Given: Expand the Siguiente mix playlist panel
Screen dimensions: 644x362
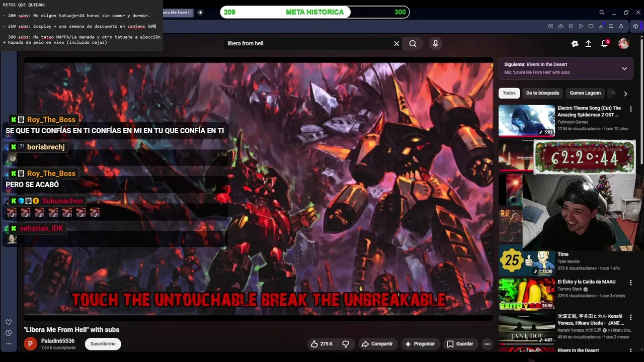Looking at the screenshot, I should (624, 68).
